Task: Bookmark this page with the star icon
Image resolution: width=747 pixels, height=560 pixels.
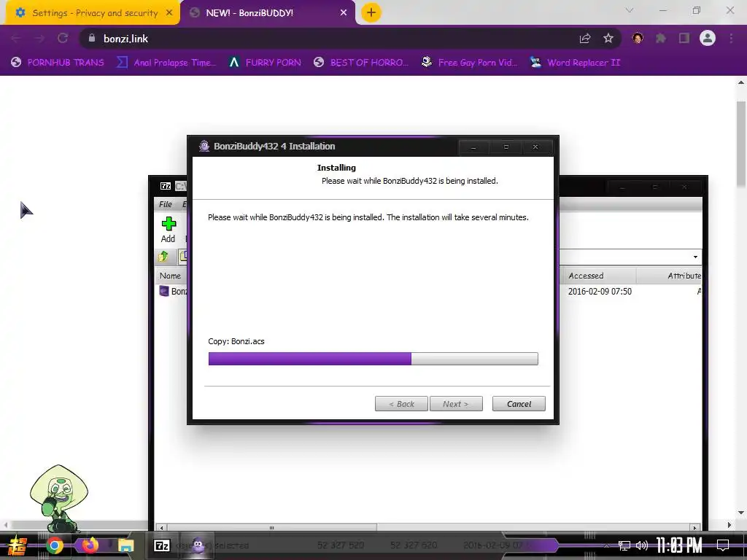Action: point(608,39)
